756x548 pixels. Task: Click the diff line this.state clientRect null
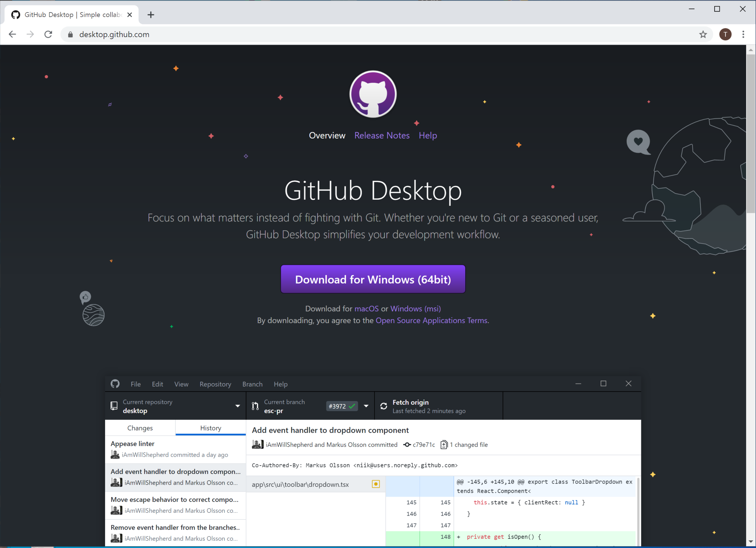(529, 503)
